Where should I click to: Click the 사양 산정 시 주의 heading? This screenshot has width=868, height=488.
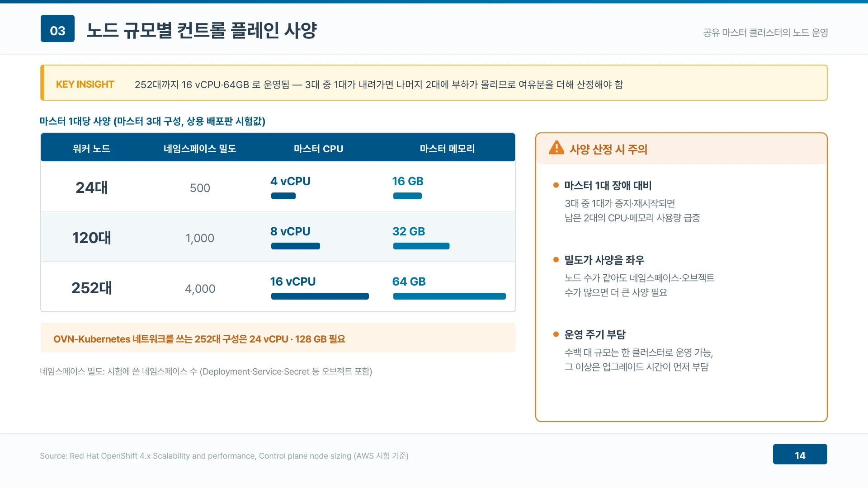609,149
